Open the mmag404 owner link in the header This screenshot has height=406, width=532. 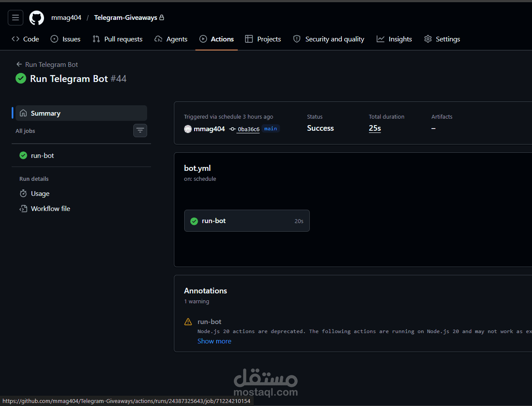click(x=66, y=18)
